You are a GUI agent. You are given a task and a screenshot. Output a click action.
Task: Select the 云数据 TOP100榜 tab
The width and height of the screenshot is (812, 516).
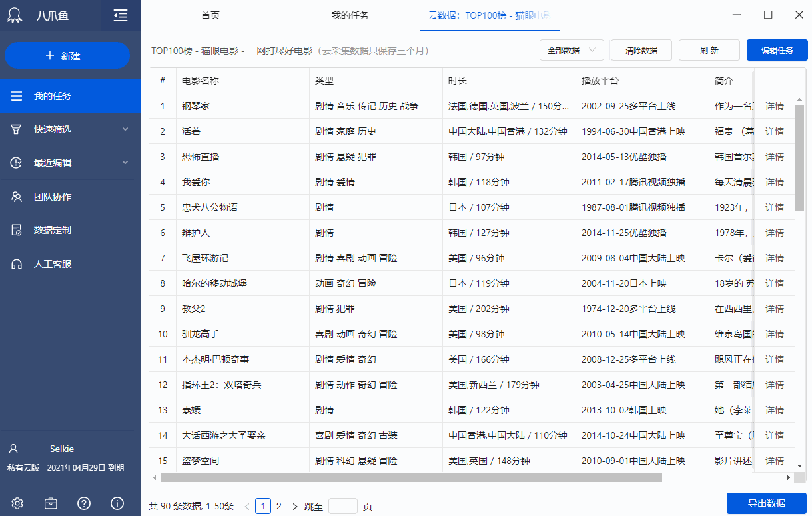(490, 15)
